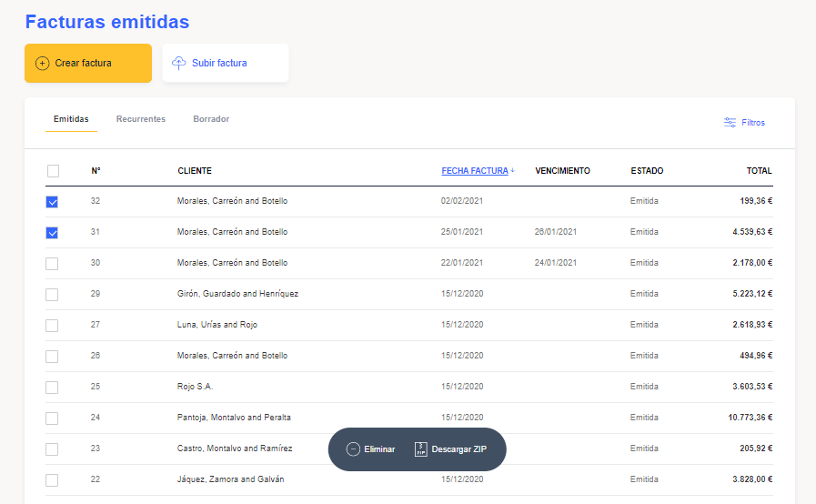This screenshot has width=816, height=504.
Task: Click client Castro, Montalvo and Ramírez
Action: (235, 449)
